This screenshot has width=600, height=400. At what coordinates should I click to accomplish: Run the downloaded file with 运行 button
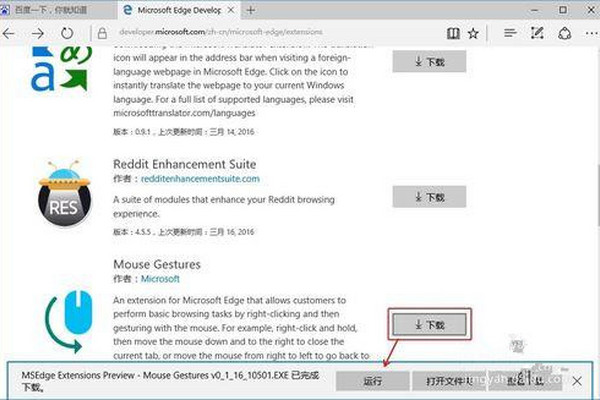coord(372,381)
